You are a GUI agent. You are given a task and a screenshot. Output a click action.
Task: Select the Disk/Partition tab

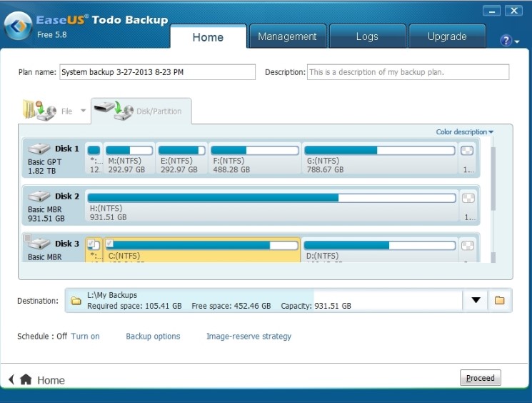pos(141,111)
